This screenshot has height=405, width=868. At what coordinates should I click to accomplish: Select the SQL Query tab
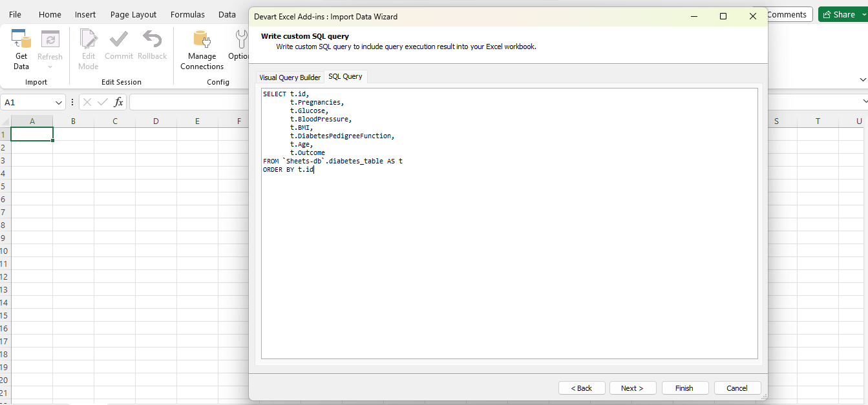pyautogui.click(x=345, y=77)
